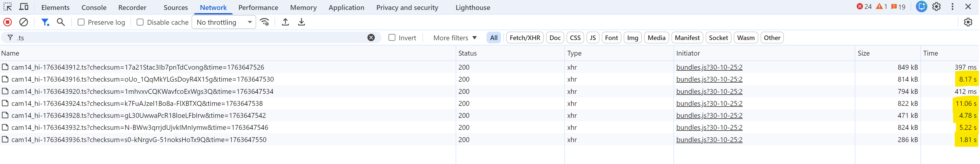Viewport: 980px width, 164px height.
Task: Tick the Invert filter checkbox
Action: point(392,37)
